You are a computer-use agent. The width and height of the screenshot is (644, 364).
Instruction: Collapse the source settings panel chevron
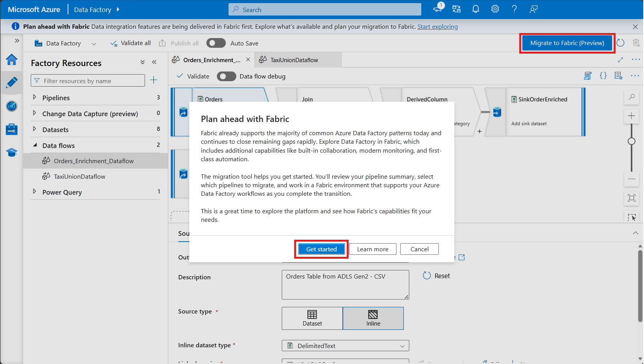coord(635,233)
